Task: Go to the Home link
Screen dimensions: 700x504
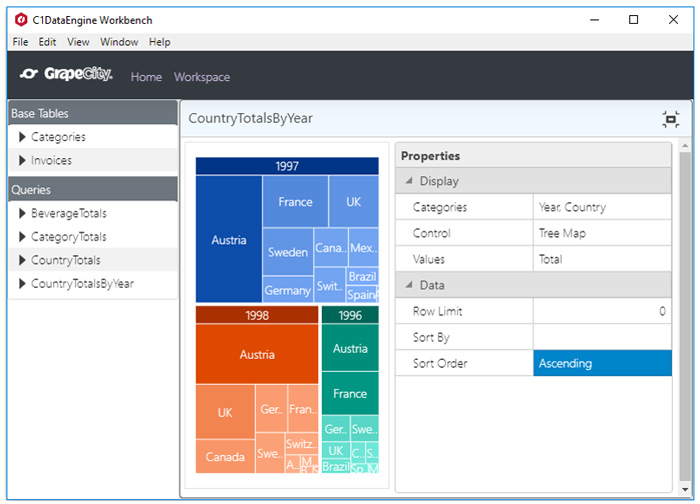Action: 146,77
